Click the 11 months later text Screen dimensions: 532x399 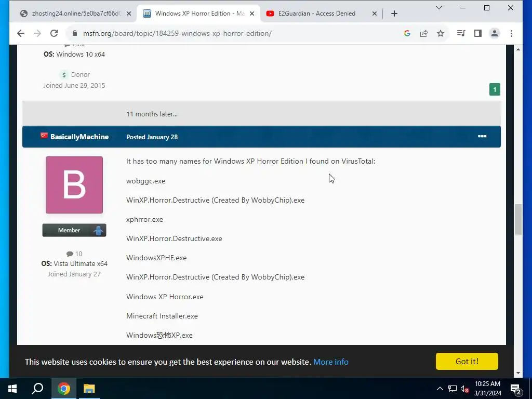[x=152, y=114]
